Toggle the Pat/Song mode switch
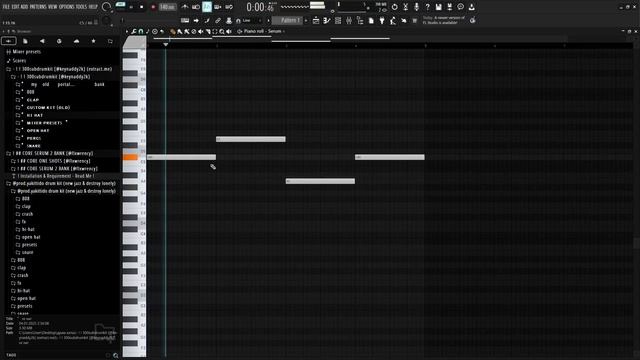Viewport: 640px width, 360px height. coord(120,5)
